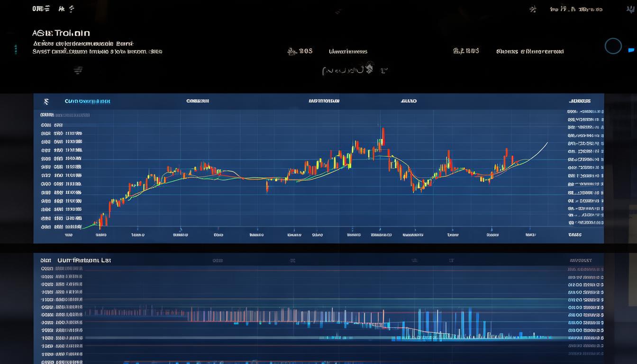Select the second column label in the chart header
This screenshot has width=637, height=364.
pos(198,101)
